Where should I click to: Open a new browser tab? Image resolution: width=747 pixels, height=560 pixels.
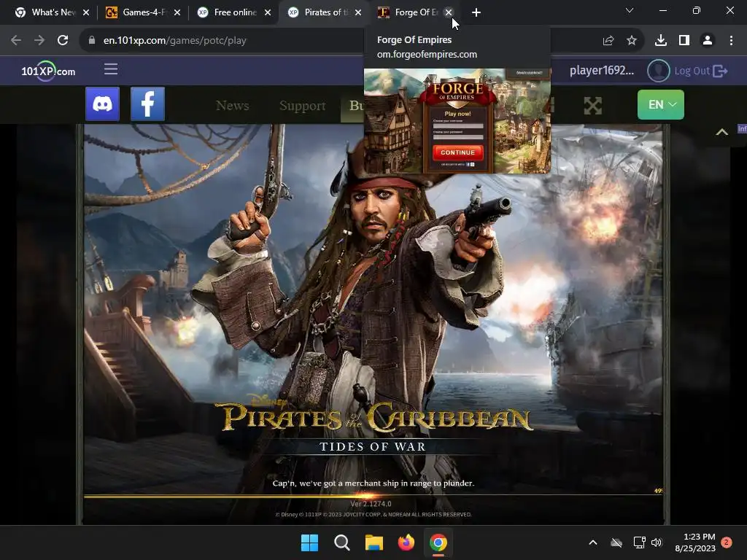(x=476, y=12)
